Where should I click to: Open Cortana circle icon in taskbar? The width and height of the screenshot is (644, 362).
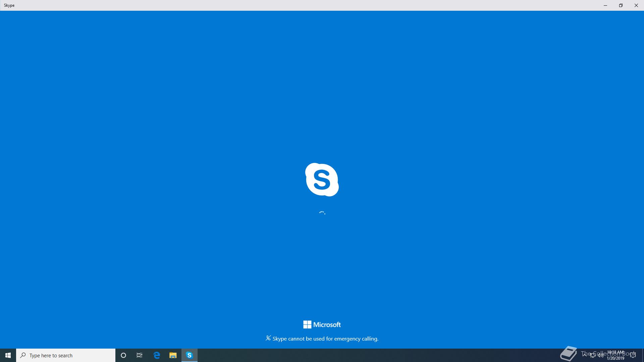coord(123,355)
